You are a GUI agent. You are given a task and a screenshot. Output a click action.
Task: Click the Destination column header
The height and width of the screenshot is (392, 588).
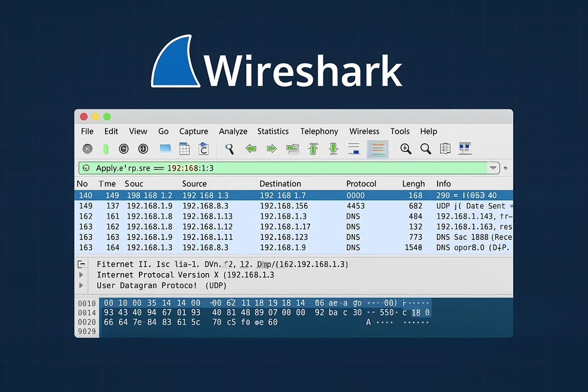point(280,184)
